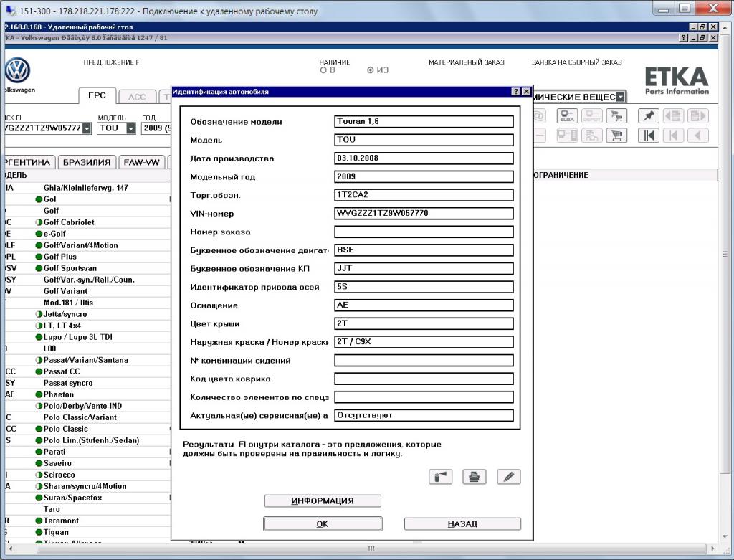The height and width of the screenshot is (560, 734).
Task: Click the Обозначение модели field Touran 1,6
Action: point(424,122)
